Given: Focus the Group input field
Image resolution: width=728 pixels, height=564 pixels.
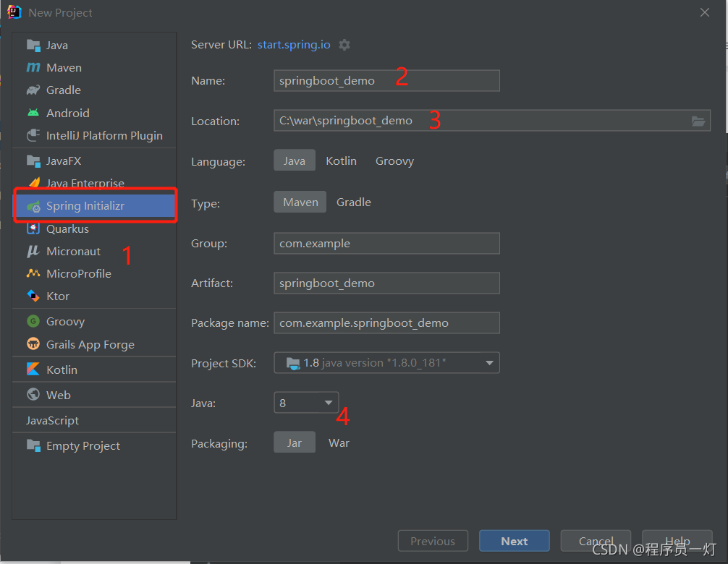Looking at the screenshot, I should (386, 244).
